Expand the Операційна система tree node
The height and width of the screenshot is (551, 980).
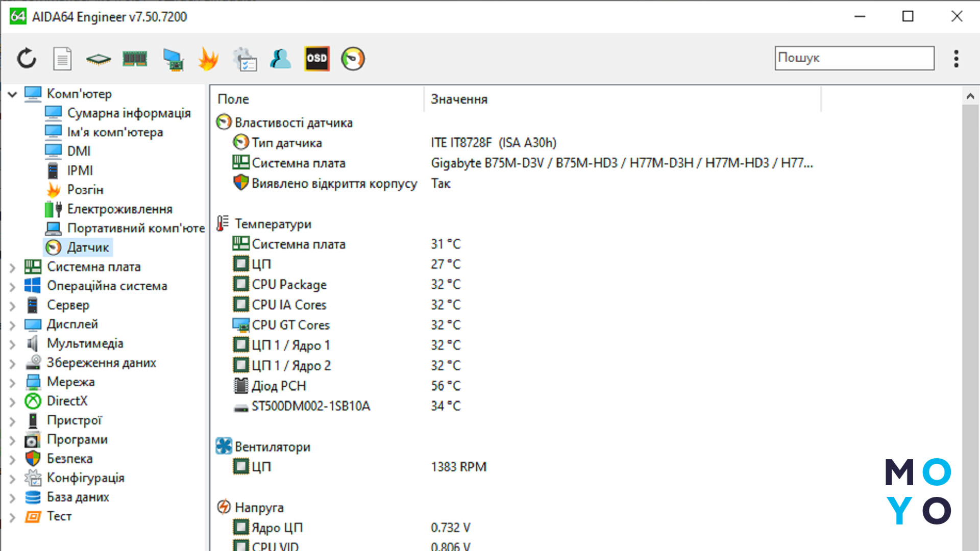point(12,287)
